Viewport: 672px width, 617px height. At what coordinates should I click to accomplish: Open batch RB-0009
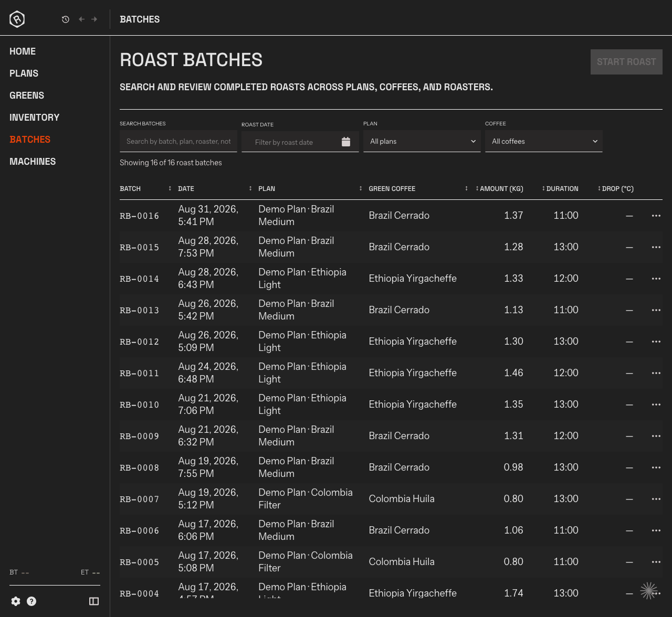tap(139, 437)
